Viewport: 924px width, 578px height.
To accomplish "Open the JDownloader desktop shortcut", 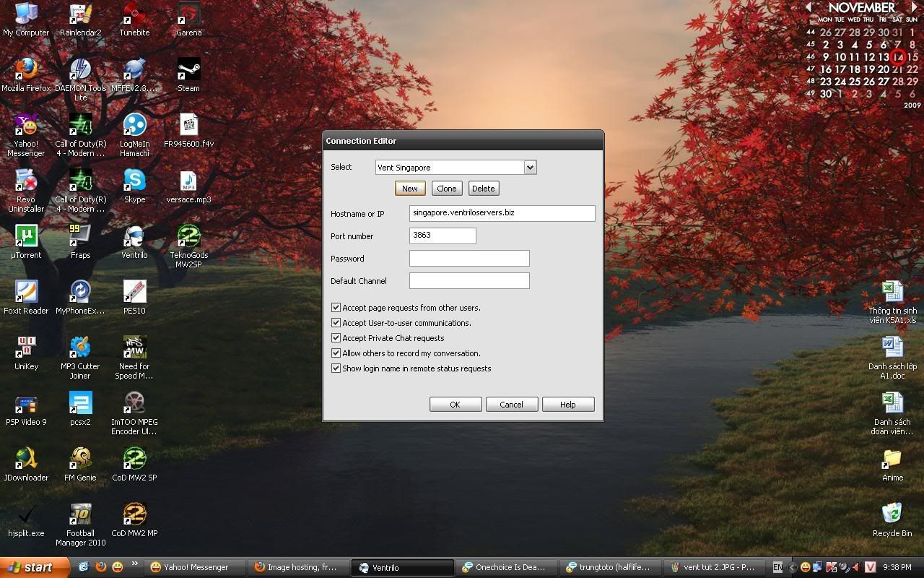I will pos(26,465).
